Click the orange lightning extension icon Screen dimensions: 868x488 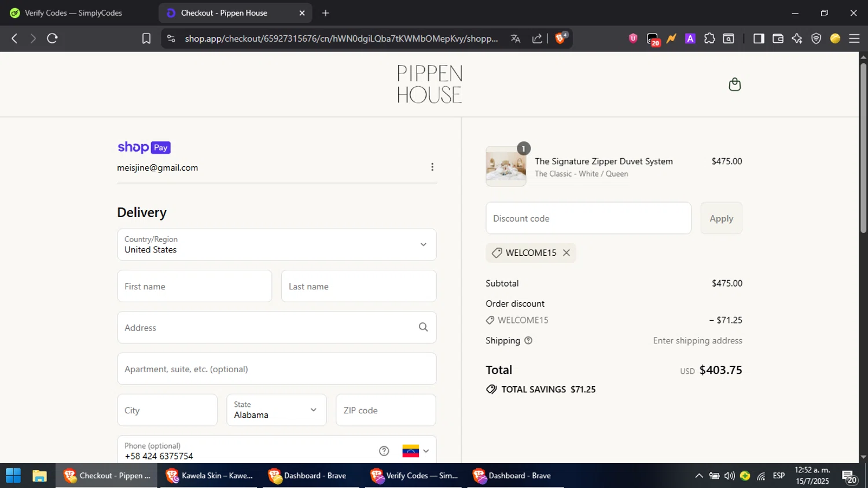coord(671,38)
